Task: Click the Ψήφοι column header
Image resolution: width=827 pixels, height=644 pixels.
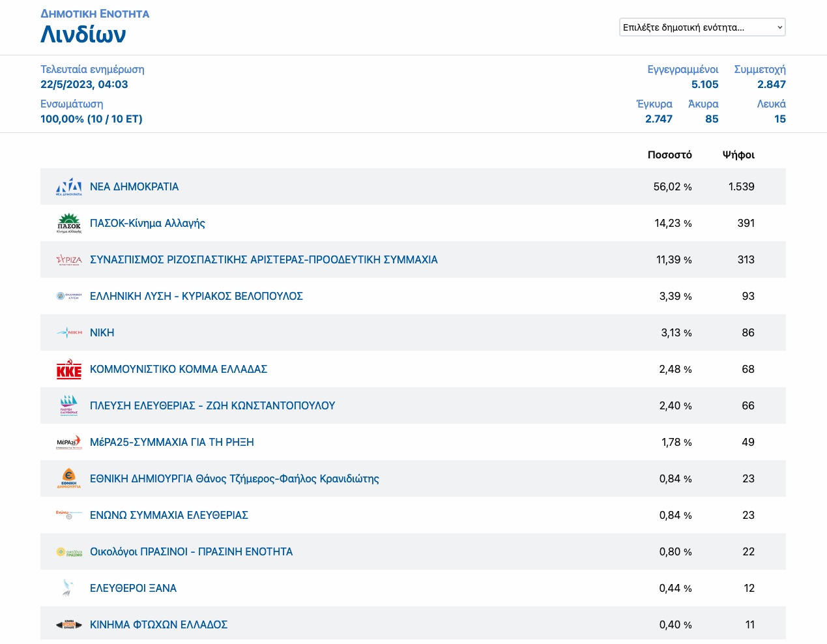Action: pos(738,154)
